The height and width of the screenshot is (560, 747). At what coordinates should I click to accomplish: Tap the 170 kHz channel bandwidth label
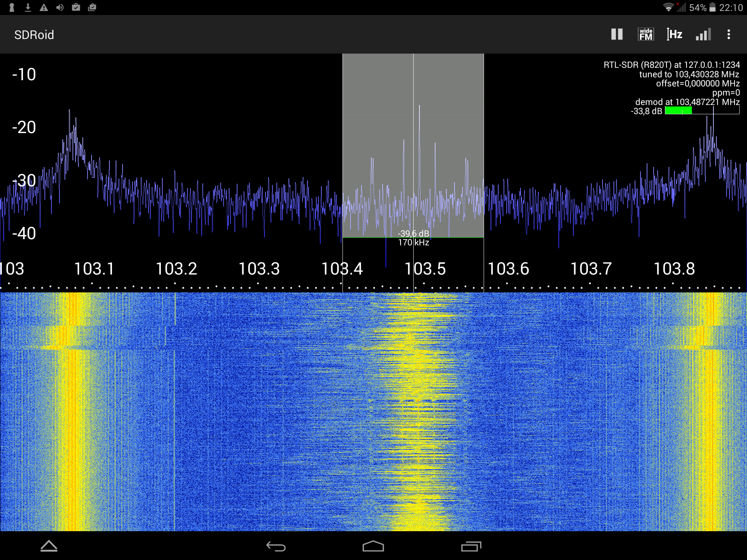coord(414,242)
